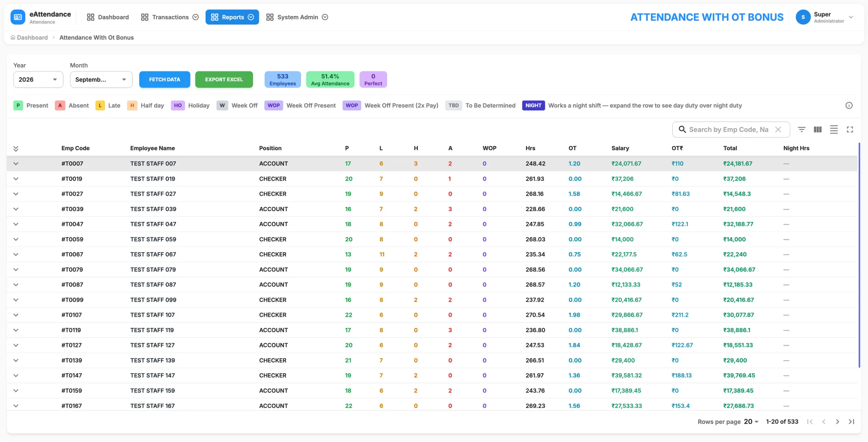Go to the next page of results
Screen dimensions: 868x442
pyautogui.click(x=837, y=422)
